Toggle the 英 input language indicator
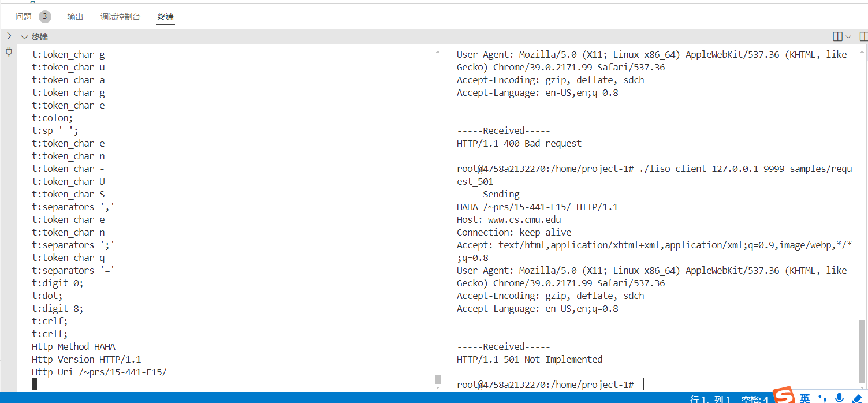Screen dimensions: 868x403 tap(804, 398)
